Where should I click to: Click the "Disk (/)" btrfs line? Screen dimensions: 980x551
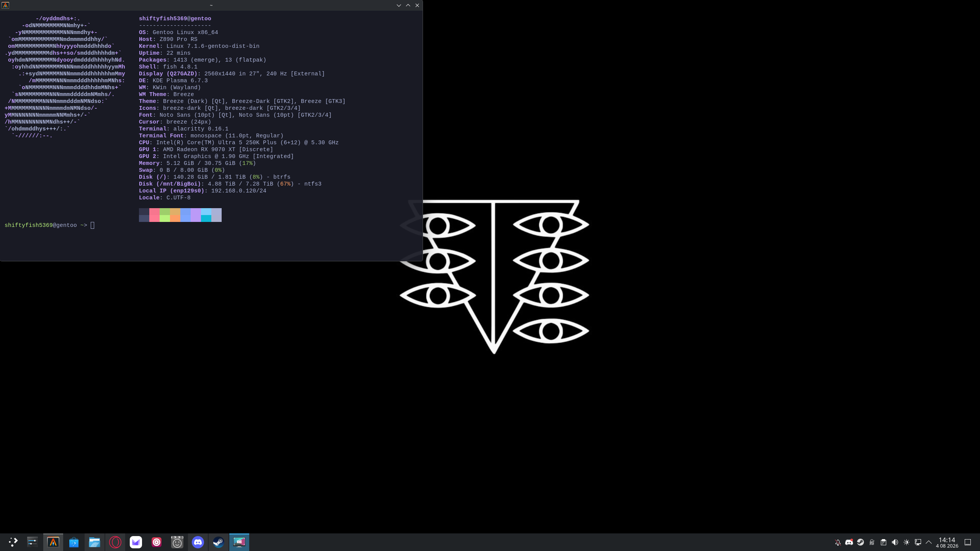tap(215, 177)
